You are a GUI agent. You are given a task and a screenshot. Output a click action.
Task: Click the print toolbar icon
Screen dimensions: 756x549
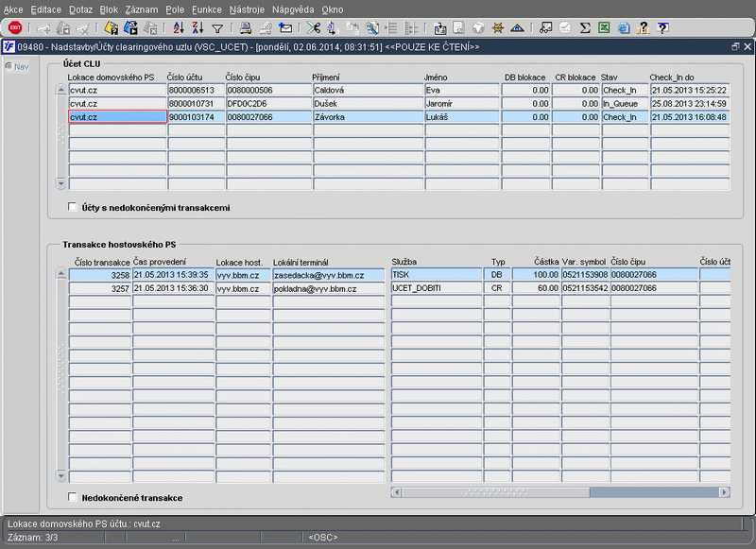246,28
